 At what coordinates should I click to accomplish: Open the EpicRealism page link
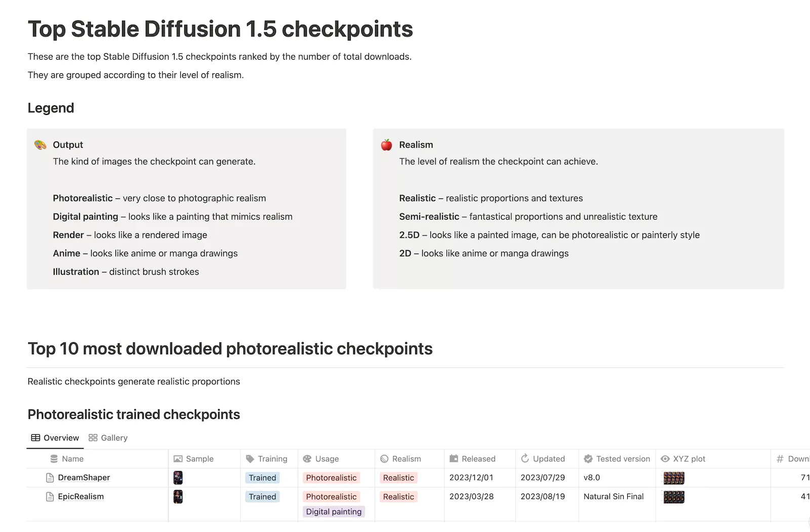click(x=81, y=497)
